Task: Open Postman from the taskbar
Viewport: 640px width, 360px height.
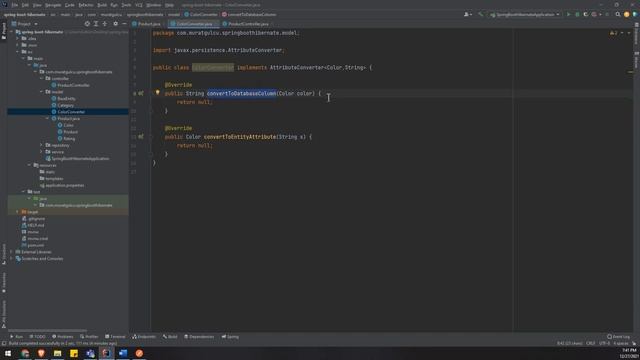Action: click(139, 353)
